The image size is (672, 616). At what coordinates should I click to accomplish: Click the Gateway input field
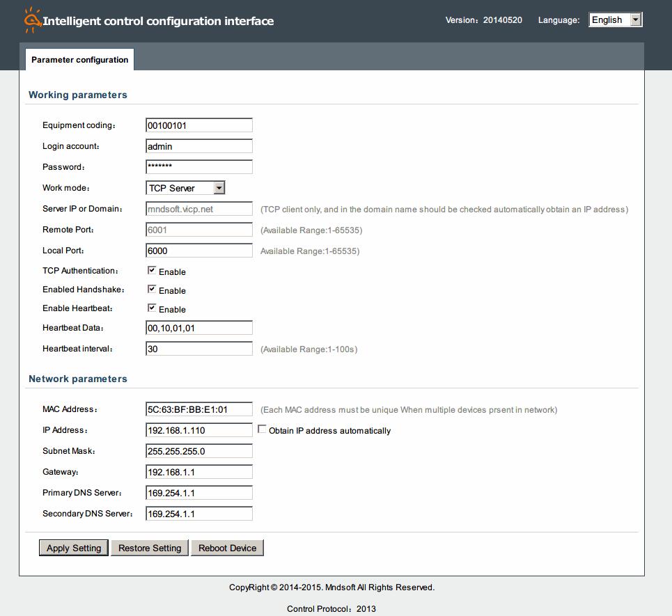(x=199, y=472)
